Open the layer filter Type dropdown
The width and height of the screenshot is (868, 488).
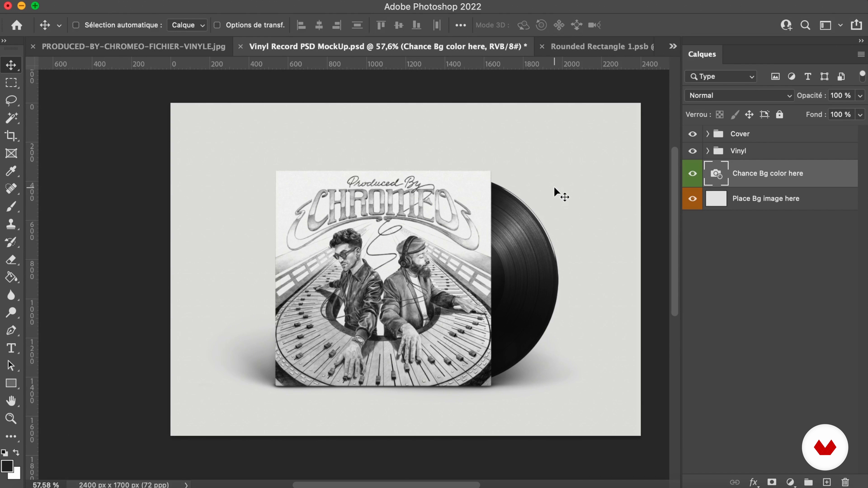click(x=721, y=76)
